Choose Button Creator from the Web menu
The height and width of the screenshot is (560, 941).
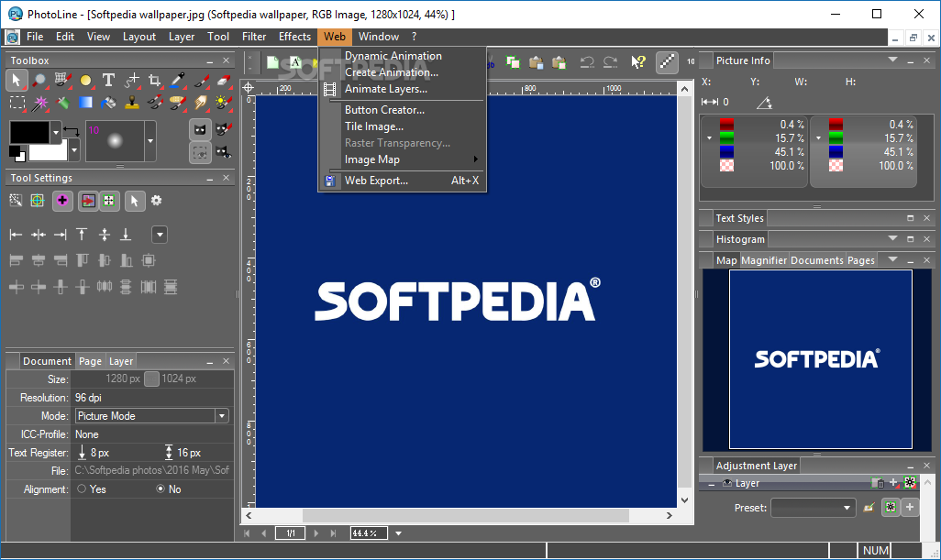point(403,110)
